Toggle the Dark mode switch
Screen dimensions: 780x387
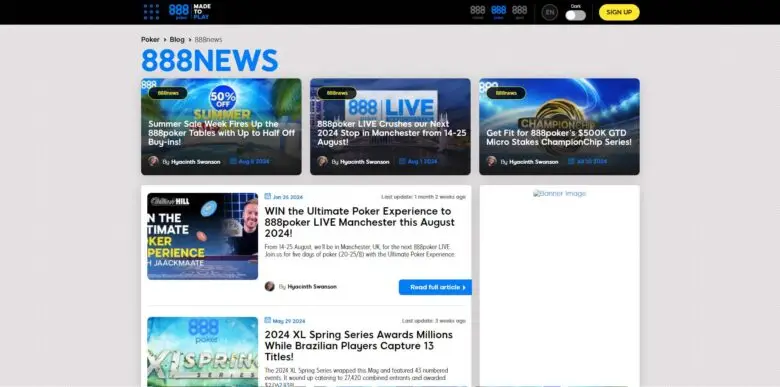point(576,15)
